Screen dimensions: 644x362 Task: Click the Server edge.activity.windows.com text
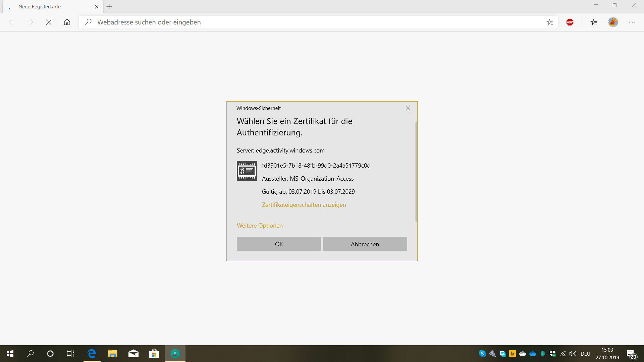(281, 150)
